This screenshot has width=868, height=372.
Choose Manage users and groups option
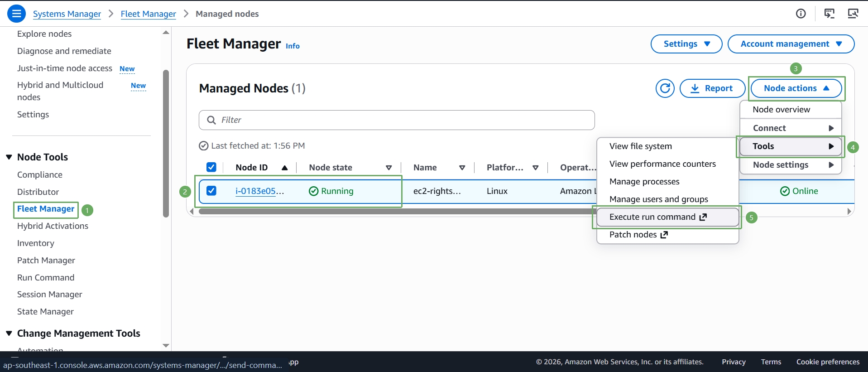[x=667, y=199]
